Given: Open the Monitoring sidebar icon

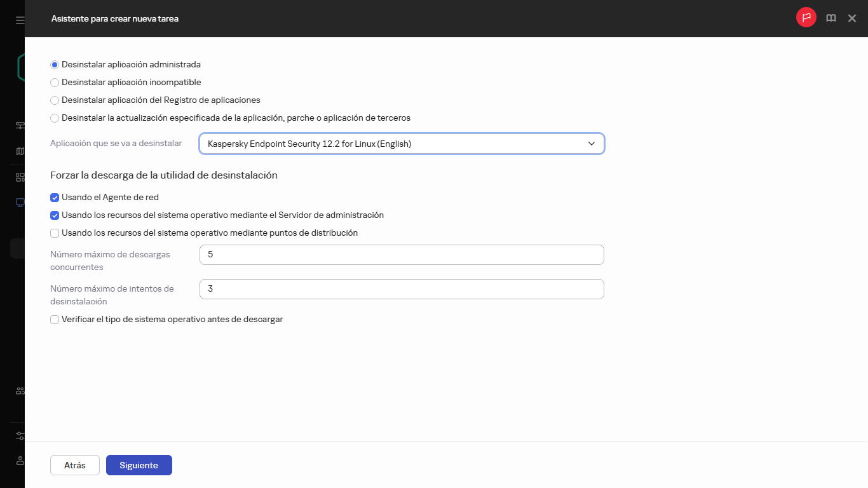Looking at the screenshot, I should click(19, 125).
